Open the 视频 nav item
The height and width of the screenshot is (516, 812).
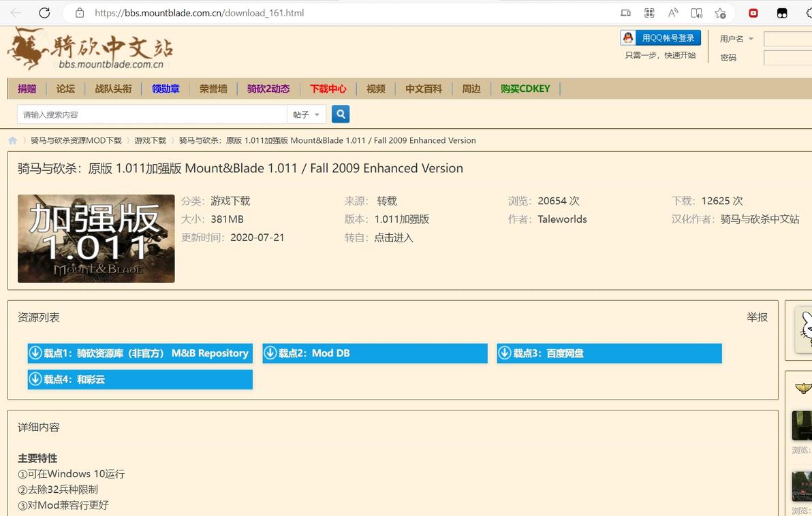coord(376,88)
